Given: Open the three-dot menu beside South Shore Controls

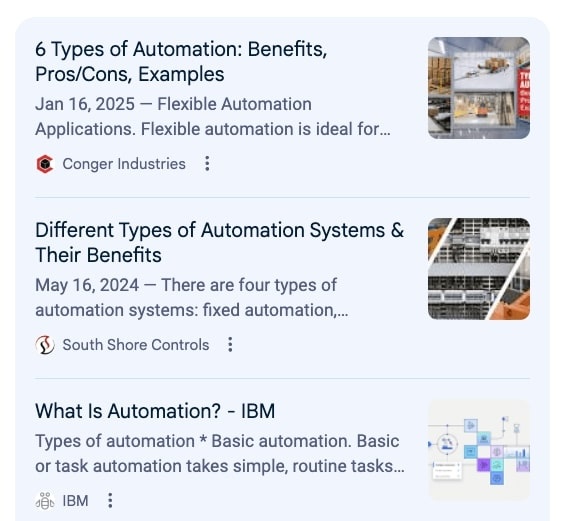Looking at the screenshot, I should pos(230,344).
